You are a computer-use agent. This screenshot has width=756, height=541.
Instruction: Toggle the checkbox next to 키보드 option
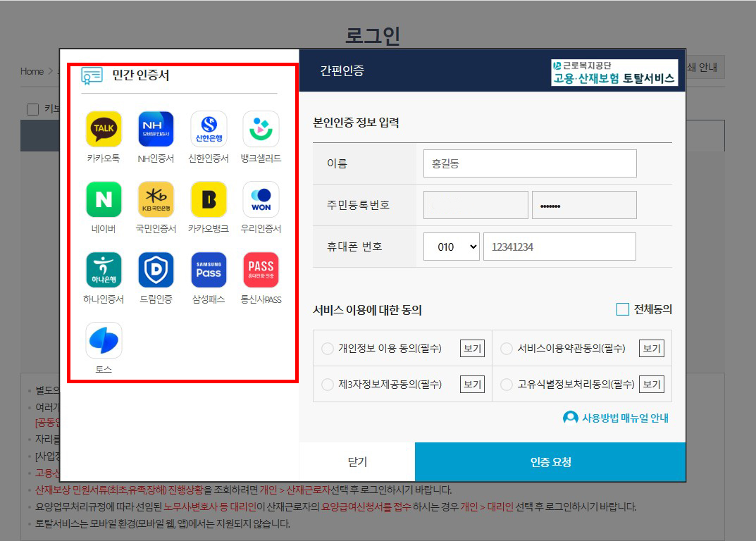pyautogui.click(x=32, y=108)
